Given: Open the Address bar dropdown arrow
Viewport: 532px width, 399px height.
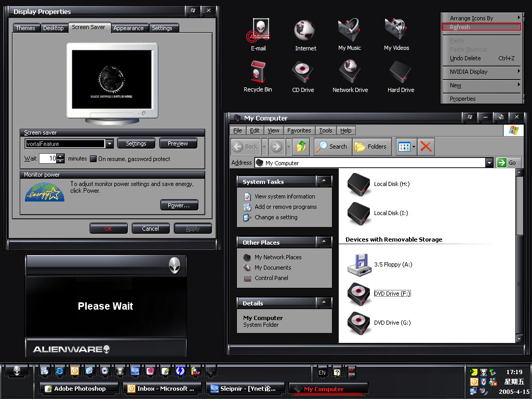Looking at the screenshot, I should [489, 163].
